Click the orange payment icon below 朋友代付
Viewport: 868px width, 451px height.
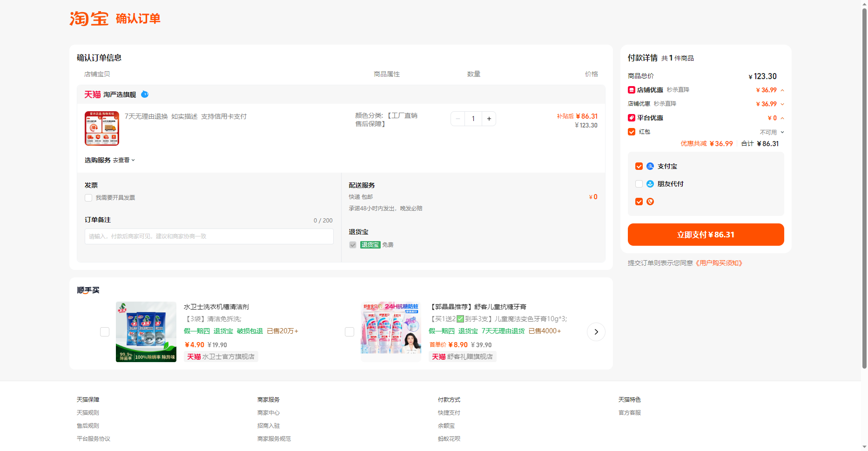[x=650, y=202]
